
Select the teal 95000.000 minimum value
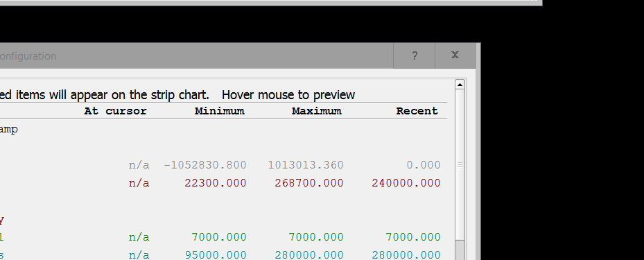[x=216, y=255]
